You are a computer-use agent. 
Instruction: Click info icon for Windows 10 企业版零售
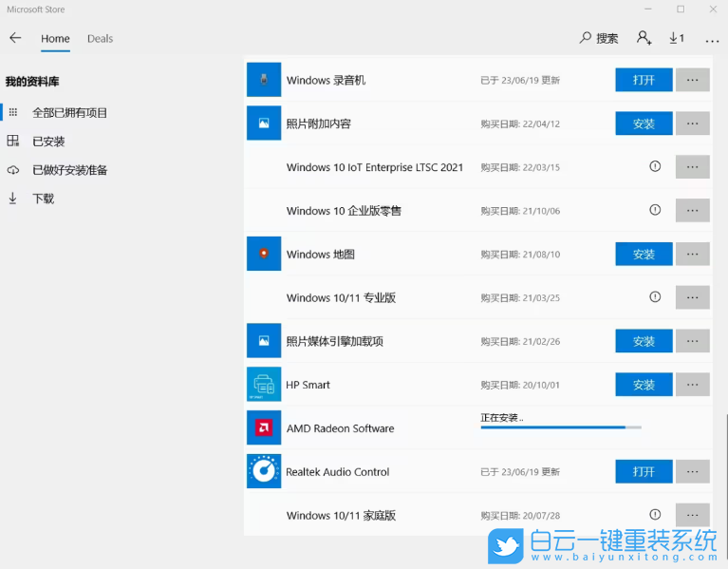[655, 210]
